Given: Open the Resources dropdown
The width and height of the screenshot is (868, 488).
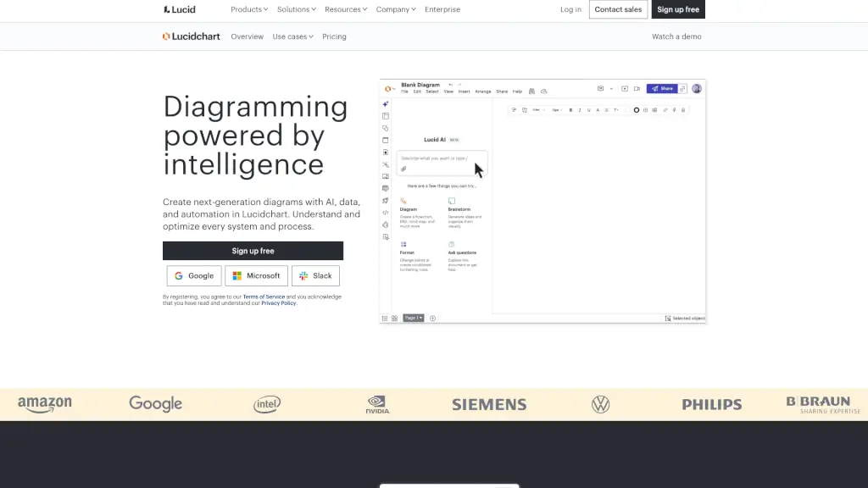Looking at the screenshot, I should 346,9.
